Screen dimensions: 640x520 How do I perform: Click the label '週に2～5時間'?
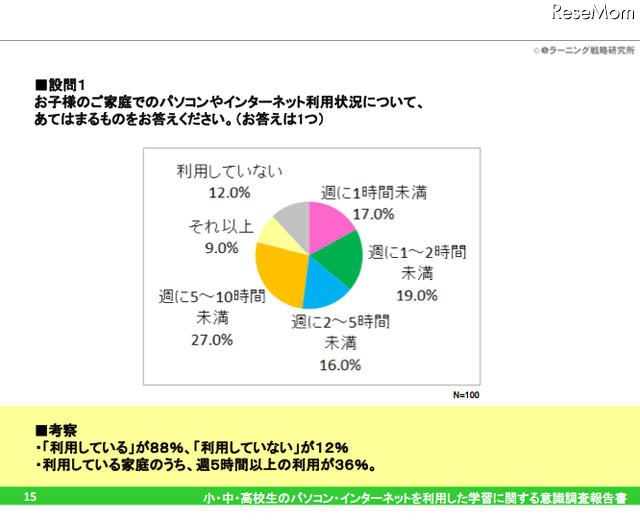(340, 322)
